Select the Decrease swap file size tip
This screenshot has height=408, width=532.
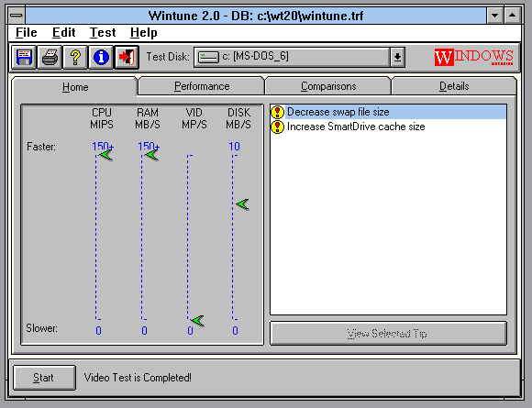tap(388, 112)
